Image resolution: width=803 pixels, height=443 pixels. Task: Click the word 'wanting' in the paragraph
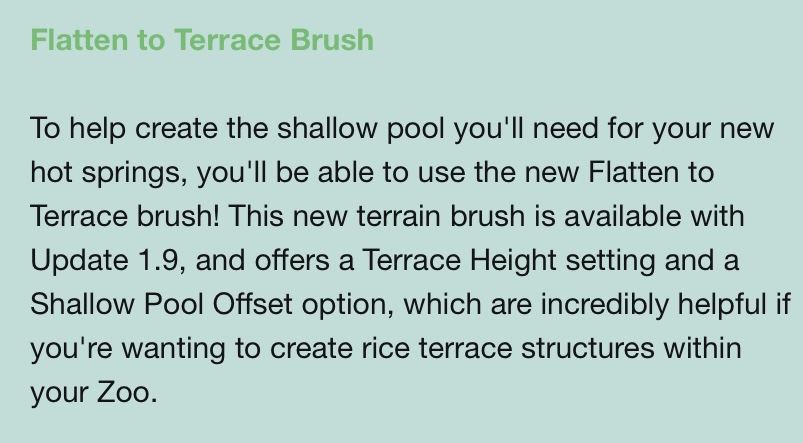point(174,349)
